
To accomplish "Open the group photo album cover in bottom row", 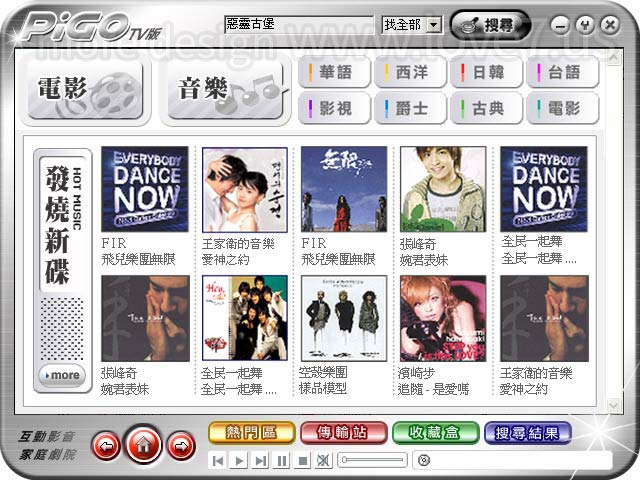I will point(245,318).
